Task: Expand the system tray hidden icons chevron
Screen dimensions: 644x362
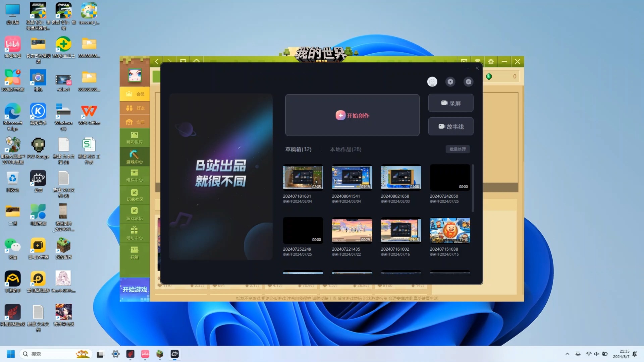Action: 567,354
